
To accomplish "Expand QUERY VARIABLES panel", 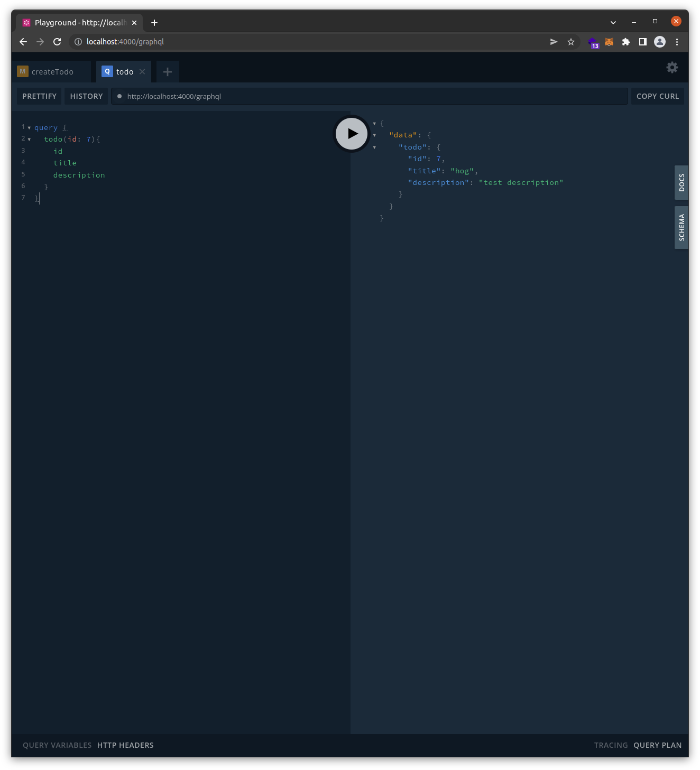I will (57, 745).
